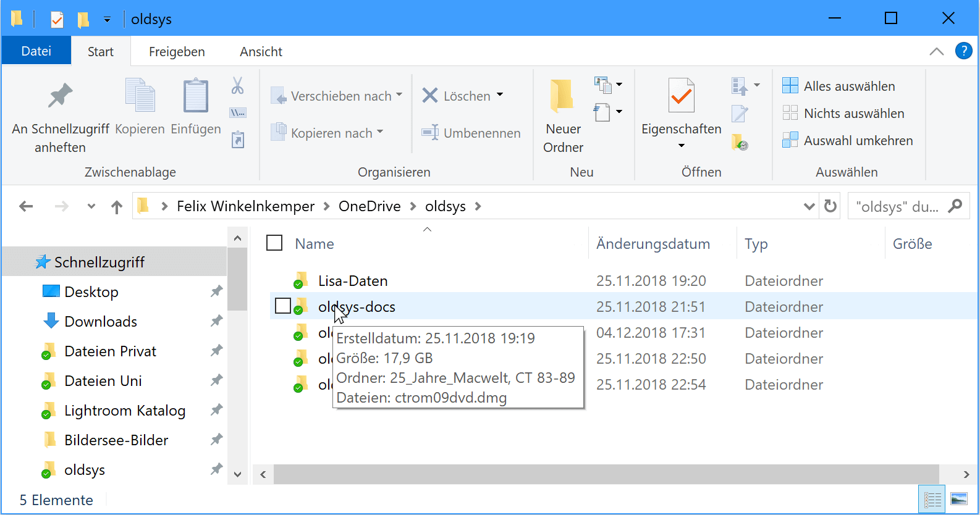980x515 pixels.
Task: Click the title bar new folder icon
Action: point(83,20)
